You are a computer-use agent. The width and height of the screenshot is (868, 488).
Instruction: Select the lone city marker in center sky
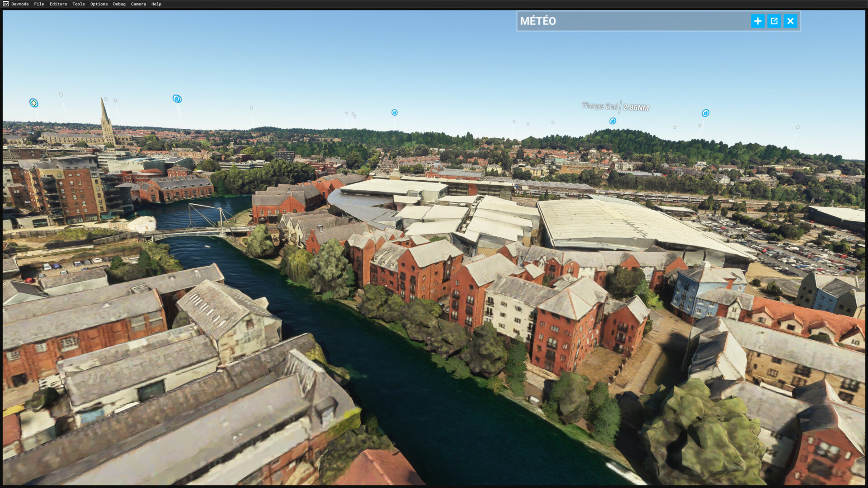(x=395, y=113)
